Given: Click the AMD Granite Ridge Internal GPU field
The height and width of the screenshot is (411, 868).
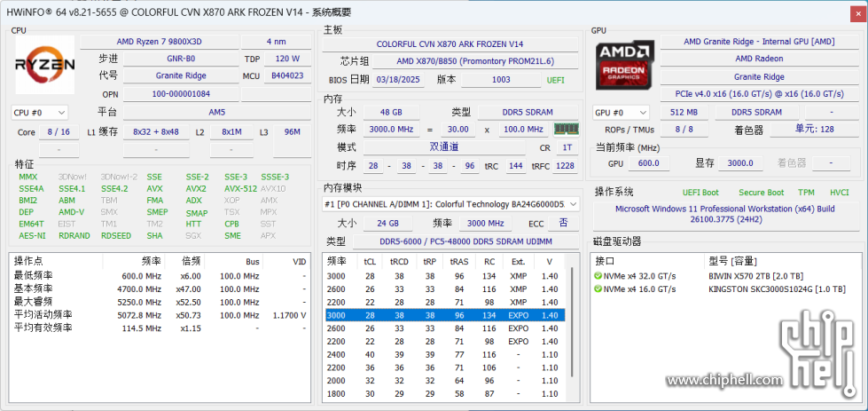Looking at the screenshot, I should click(x=759, y=42).
